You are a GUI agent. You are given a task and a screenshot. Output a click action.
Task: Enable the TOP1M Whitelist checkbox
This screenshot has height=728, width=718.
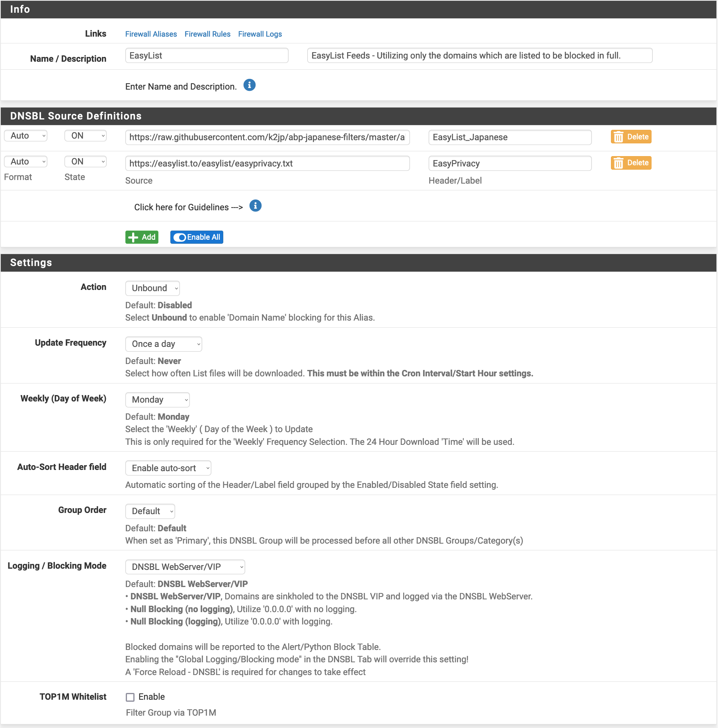pyautogui.click(x=130, y=697)
